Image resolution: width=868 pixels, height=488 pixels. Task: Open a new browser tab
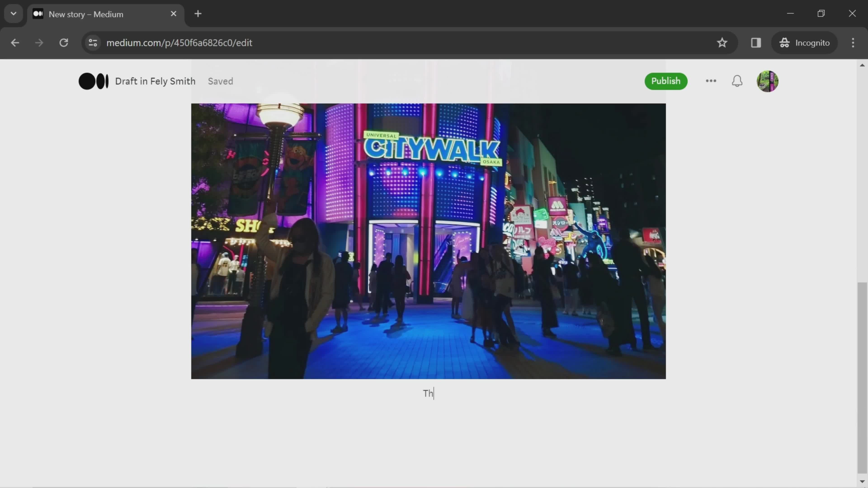(x=198, y=14)
